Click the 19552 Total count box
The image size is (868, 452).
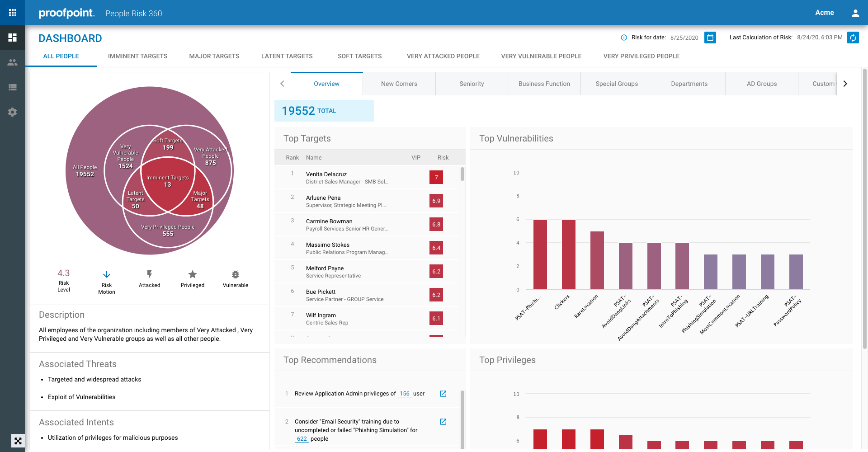click(324, 111)
